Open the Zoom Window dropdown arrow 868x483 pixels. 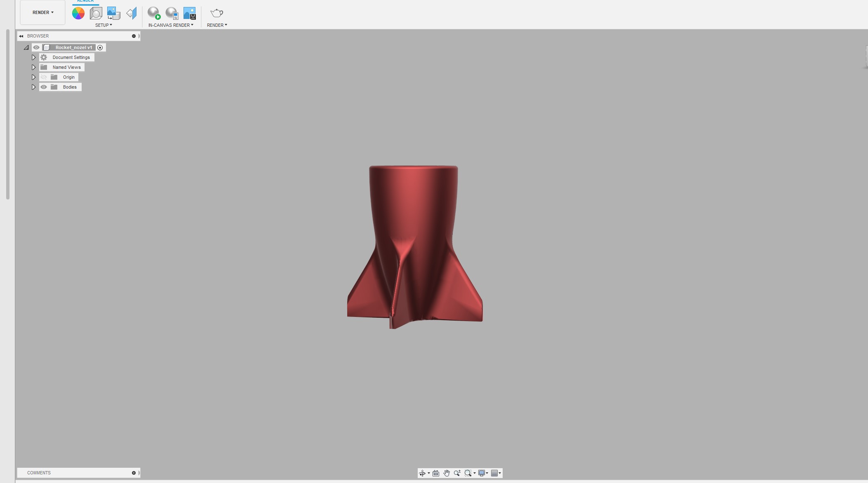pyautogui.click(x=475, y=473)
